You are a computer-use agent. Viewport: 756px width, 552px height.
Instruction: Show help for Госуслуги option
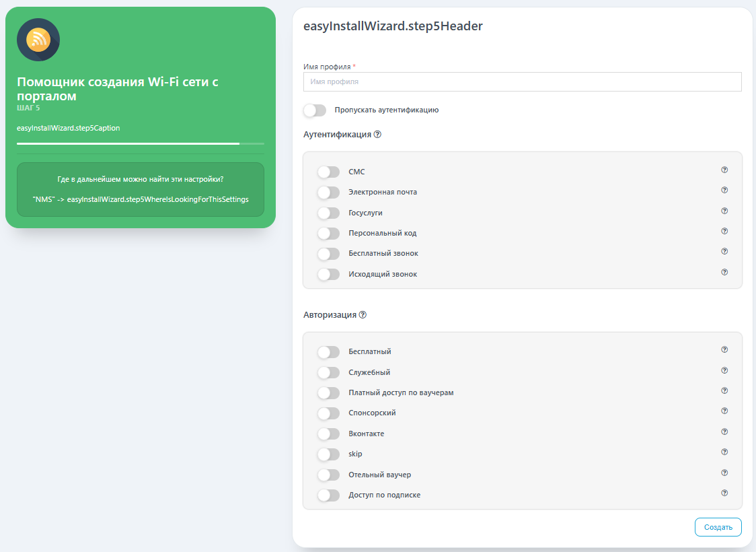click(724, 211)
